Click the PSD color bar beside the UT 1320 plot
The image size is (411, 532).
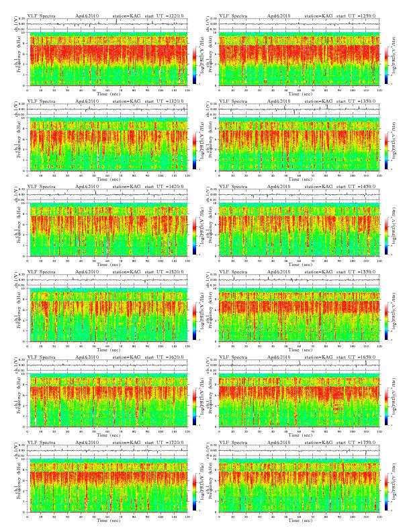point(194,150)
